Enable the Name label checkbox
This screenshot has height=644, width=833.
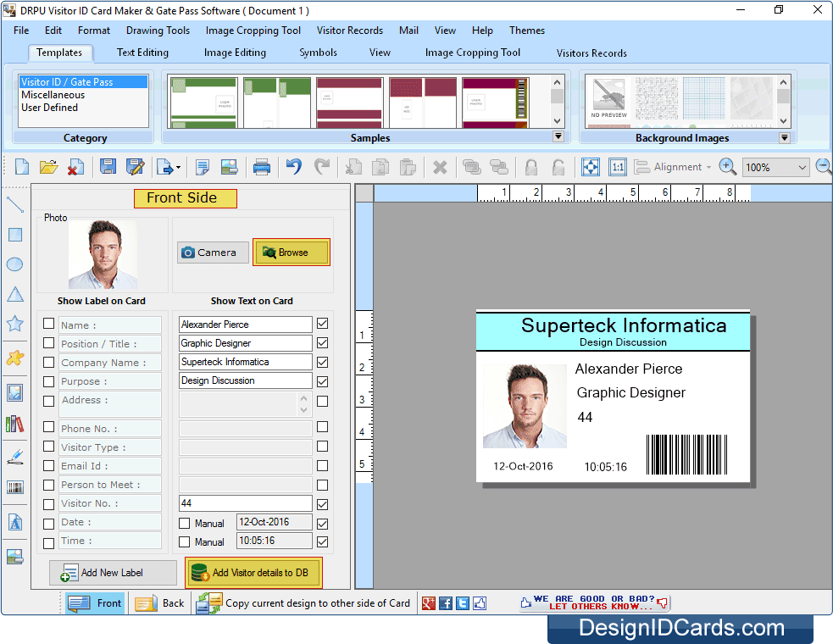[x=49, y=324]
